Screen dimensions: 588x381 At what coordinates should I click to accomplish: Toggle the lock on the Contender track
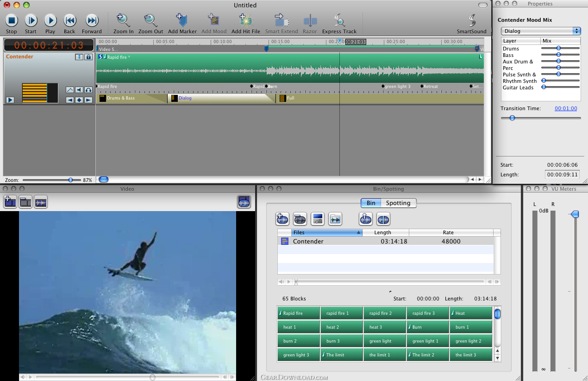point(88,57)
